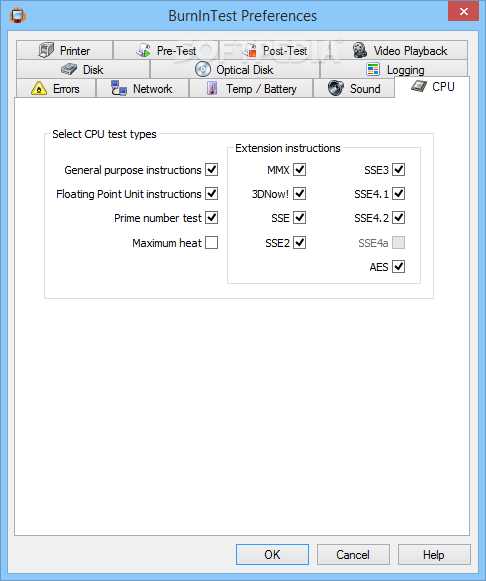
Task: Open the Video Playback tab
Action: coord(399,50)
